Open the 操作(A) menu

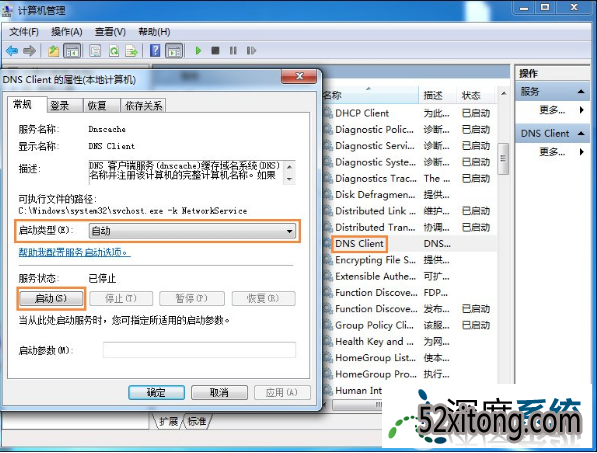point(67,32)
